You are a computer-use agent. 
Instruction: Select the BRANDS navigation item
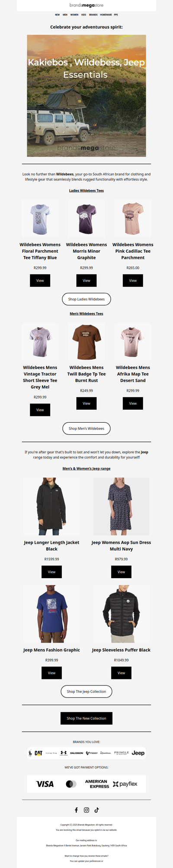[93, 15]
